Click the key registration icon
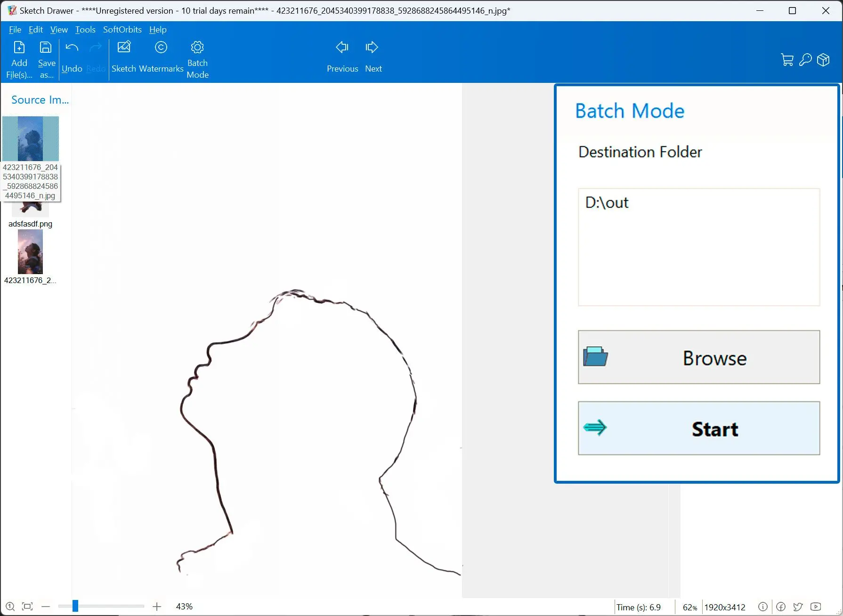Screen dimensions: 843x616 [x=805, y=60]
